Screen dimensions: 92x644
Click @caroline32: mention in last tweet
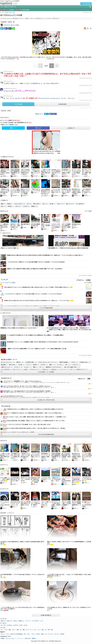pyautogui.click(x=45, y=98)
